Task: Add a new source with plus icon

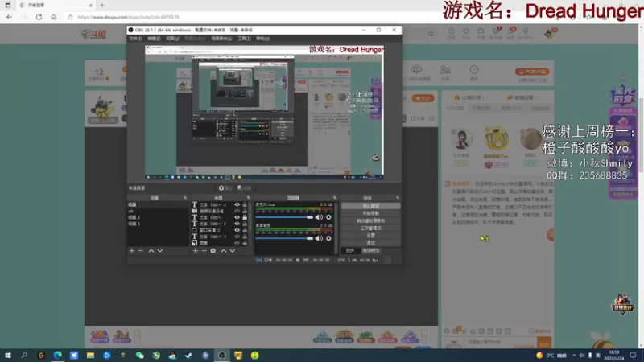Action: click(196, 251)
